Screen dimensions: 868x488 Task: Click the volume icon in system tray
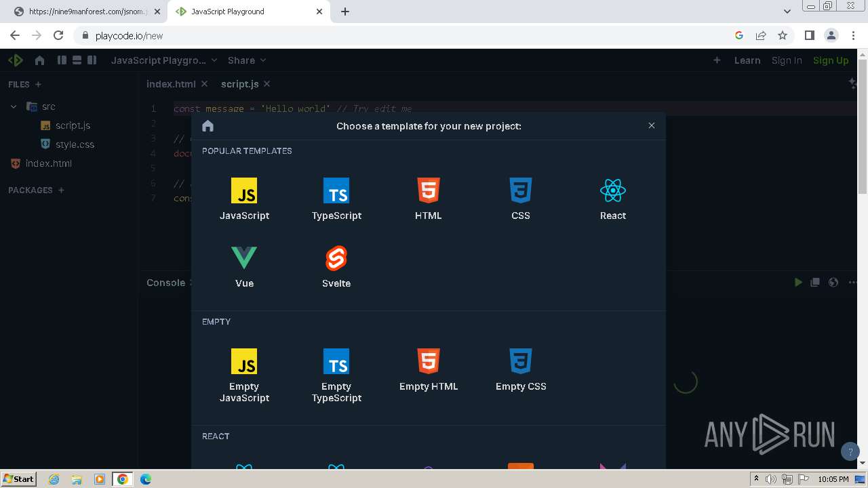771,479
